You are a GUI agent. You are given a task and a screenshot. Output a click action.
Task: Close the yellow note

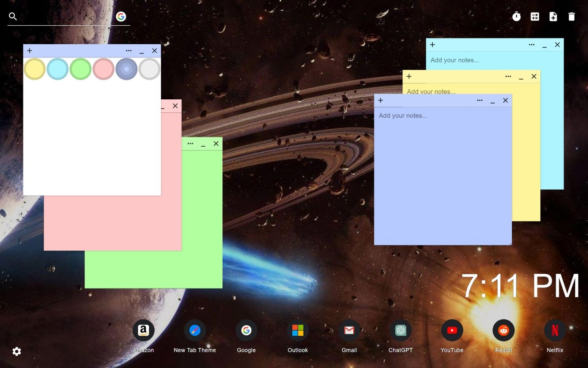534,76
